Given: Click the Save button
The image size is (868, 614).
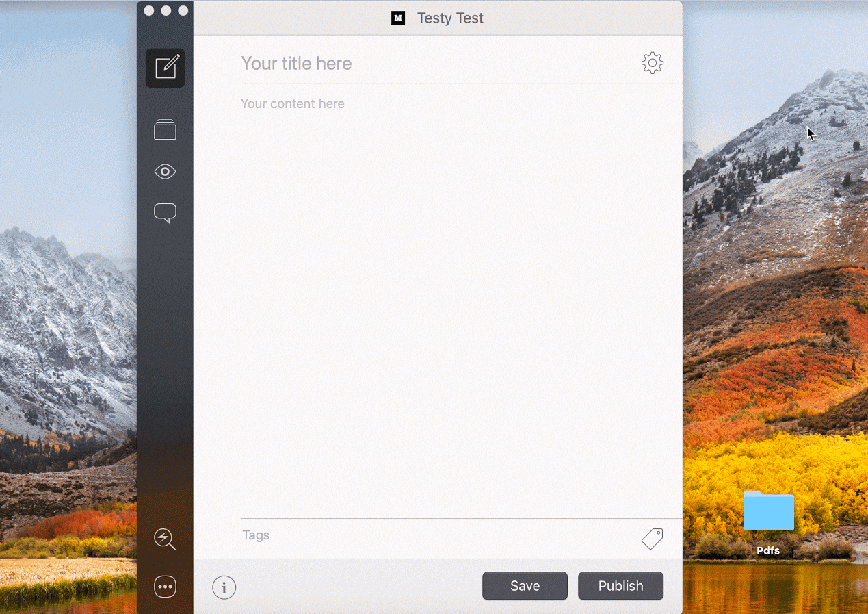Looking at the screenshot, I should [525, 586].
